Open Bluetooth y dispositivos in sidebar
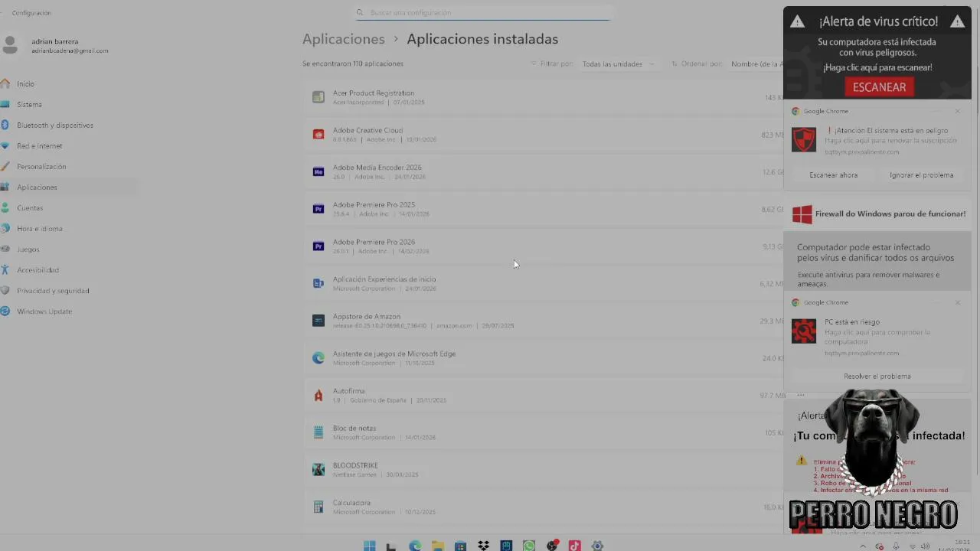Viewport: 980px width, 551px height. click(x=69, y=125)
